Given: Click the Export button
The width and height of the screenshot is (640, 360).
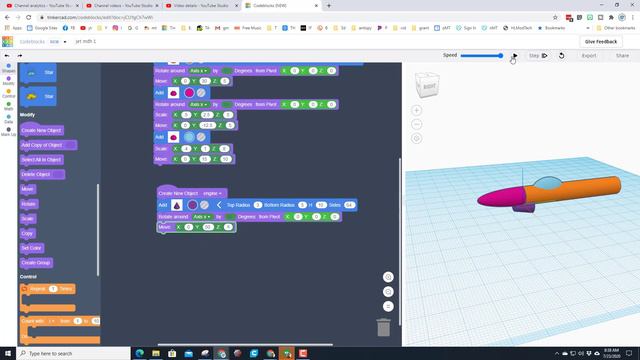Looking at the screenshot, I should [x=589, y=56].
